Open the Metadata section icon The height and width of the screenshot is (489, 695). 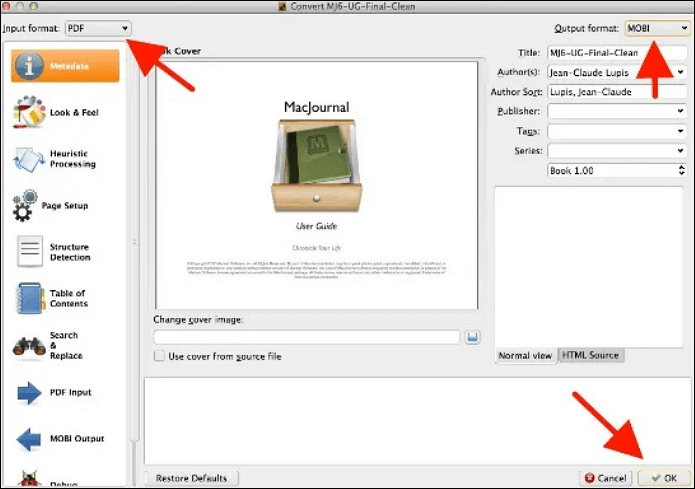point(29,66)
